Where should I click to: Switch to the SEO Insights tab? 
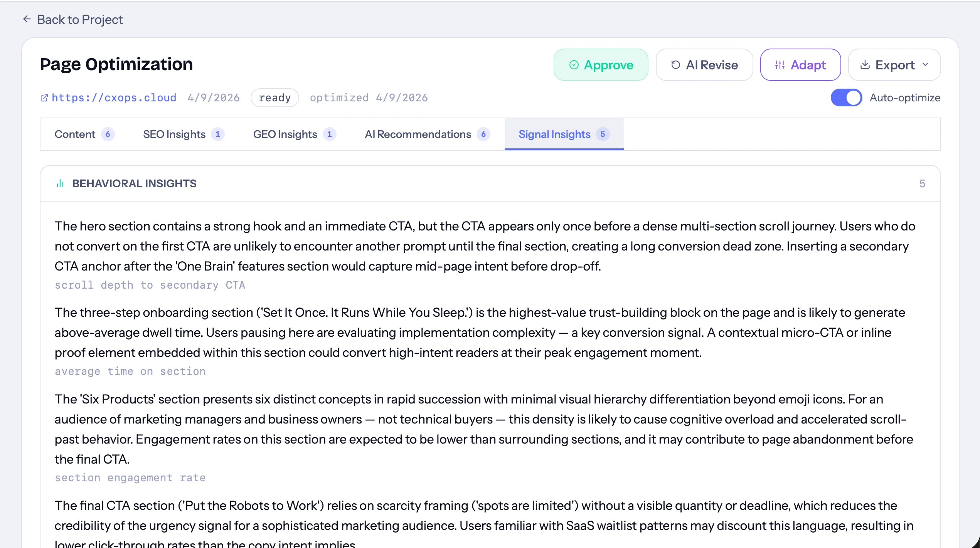pyautogui.click(x=184, y=134)
